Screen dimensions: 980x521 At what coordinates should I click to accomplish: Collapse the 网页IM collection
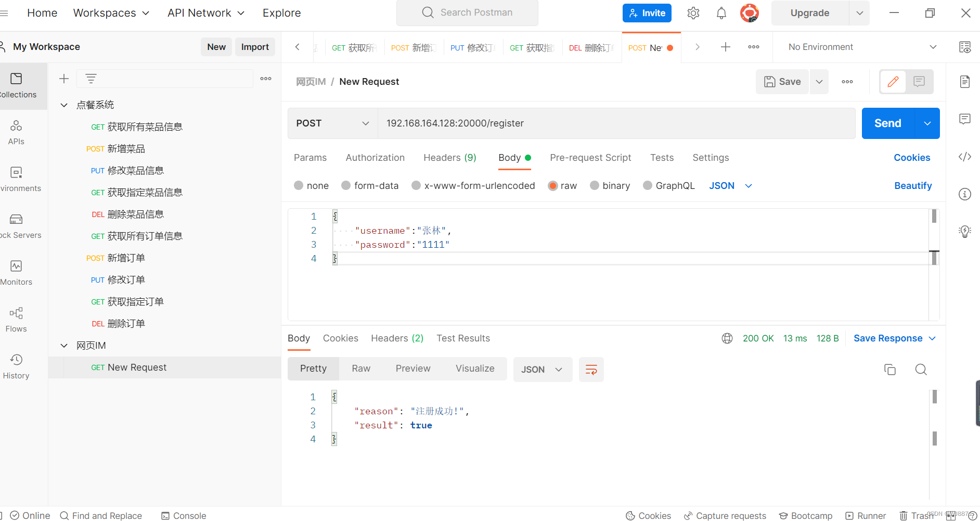tap(64, 346)
